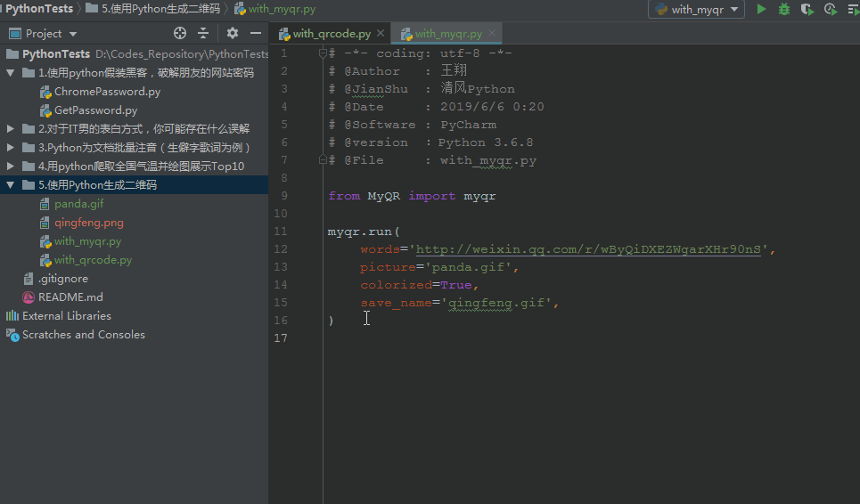Viewport: 860px width, 504px height.
Task: Open GetPassword.py file
Action: tap(95, 110)
